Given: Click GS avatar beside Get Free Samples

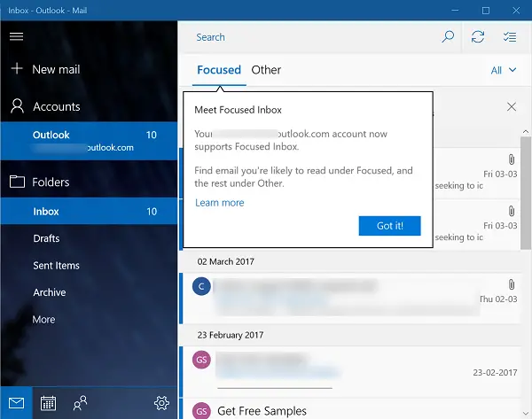Looking at the screenshot, I should coord(201,411).
